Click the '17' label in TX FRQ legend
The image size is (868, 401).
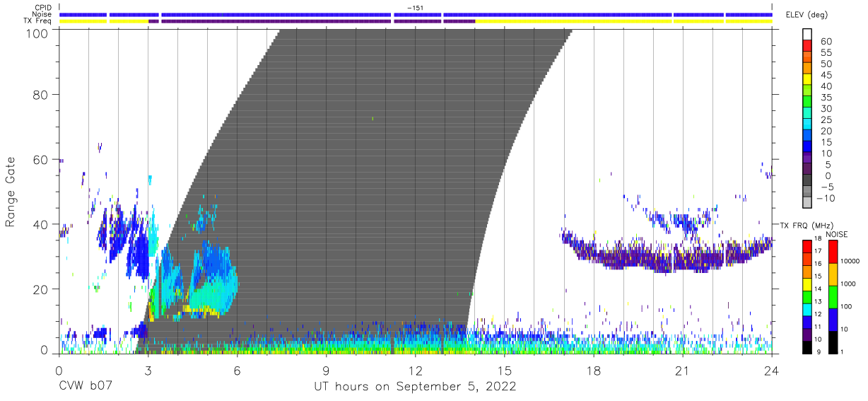coord(819,252)
